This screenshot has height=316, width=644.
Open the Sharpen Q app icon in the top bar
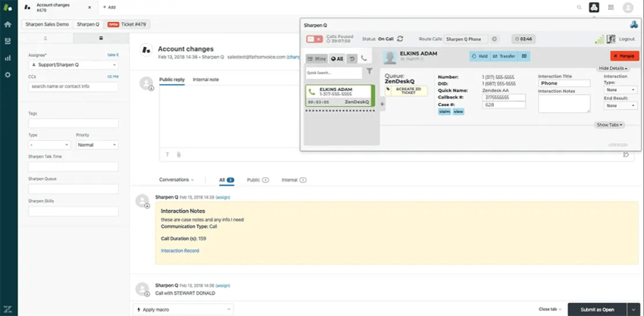(594, 7)
